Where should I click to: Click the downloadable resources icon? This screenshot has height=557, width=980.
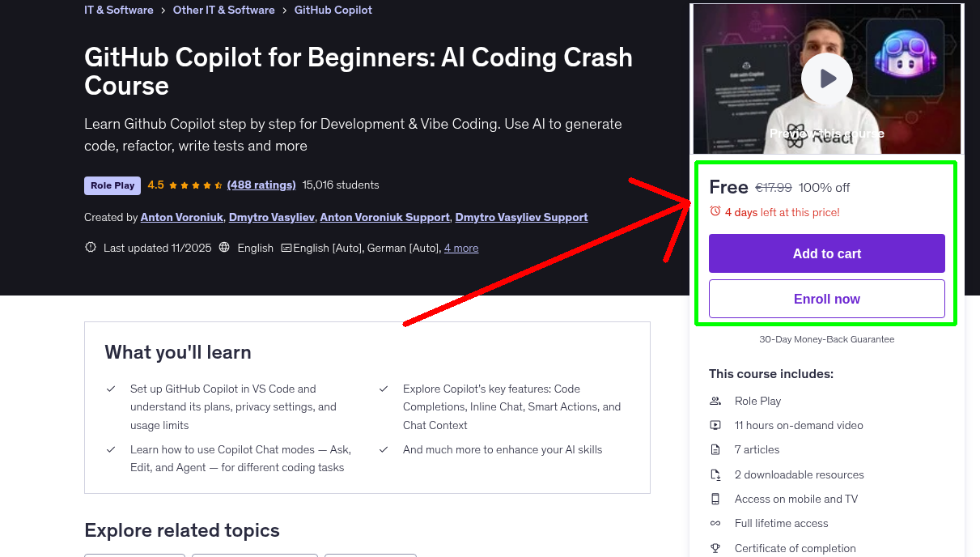pyautogui.click(x=715, y=474)
